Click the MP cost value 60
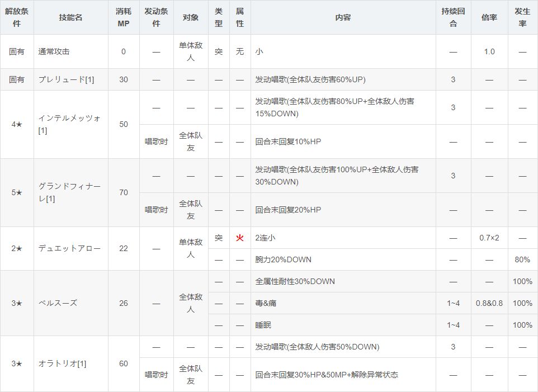The image size is (538, 392). click(x=124, y=363)
